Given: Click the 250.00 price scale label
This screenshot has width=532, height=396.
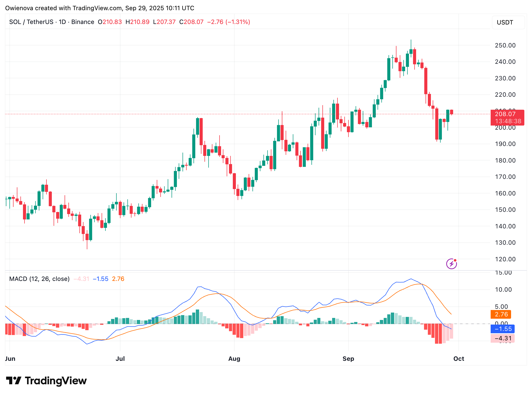Looking at the screenshot, I should (505, 45).
